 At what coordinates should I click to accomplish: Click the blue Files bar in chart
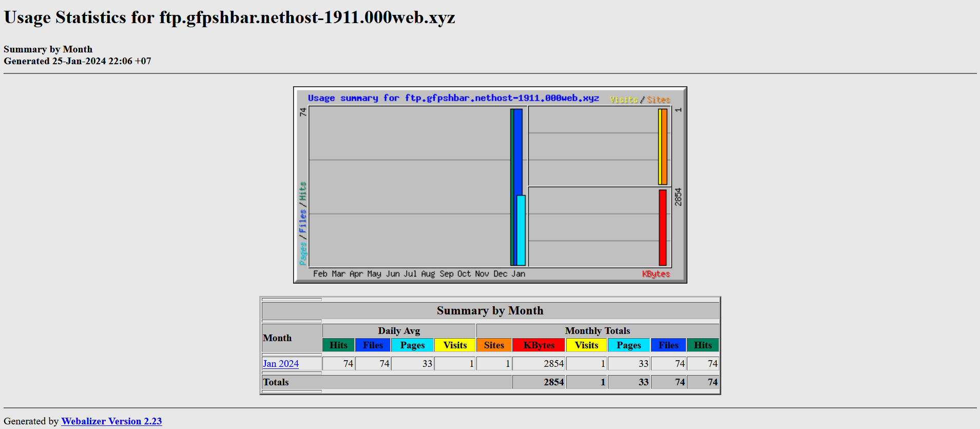[518, 152]
